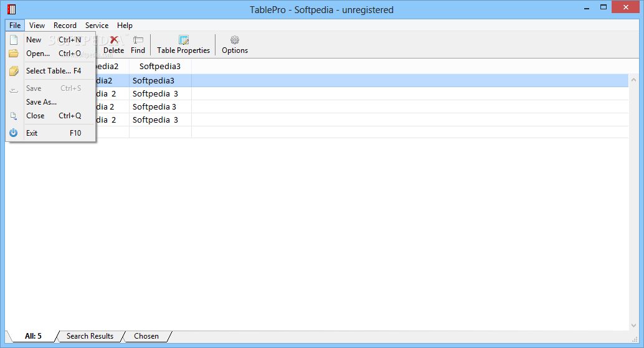This screenshot has height=348, width=644.
Task: Click the TablePro app icon in title bar
Action: 11,9
